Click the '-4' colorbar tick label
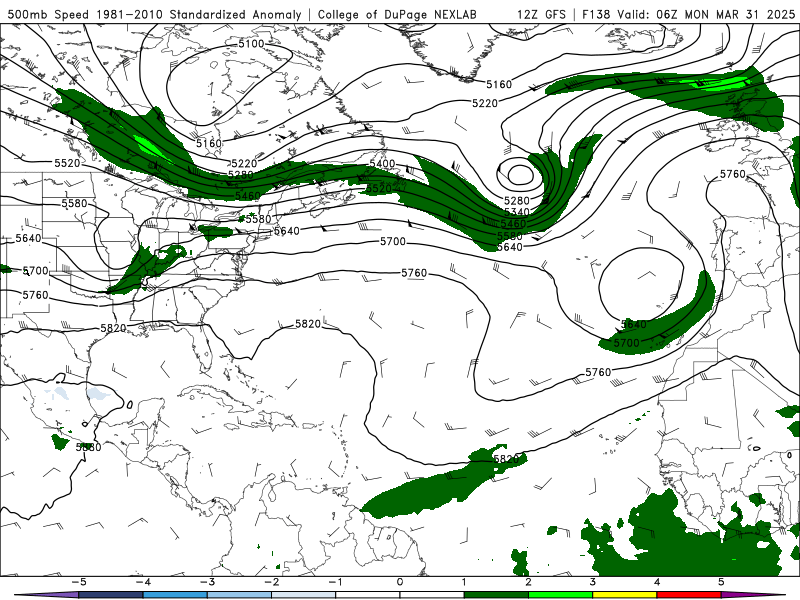The image size is (800, 600). point(143,582)
